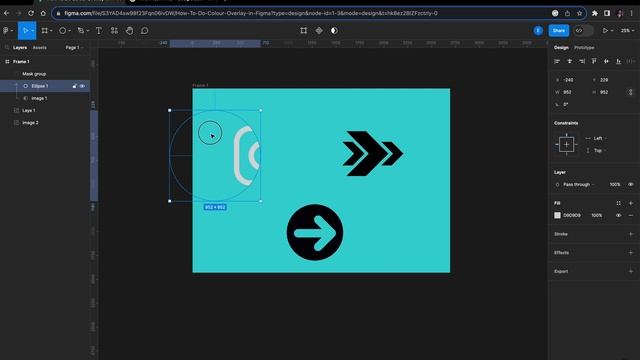Open the Figma main menu icon
Image resolution: width=640 pixels, height=360 pixels.
pos(6,31)
